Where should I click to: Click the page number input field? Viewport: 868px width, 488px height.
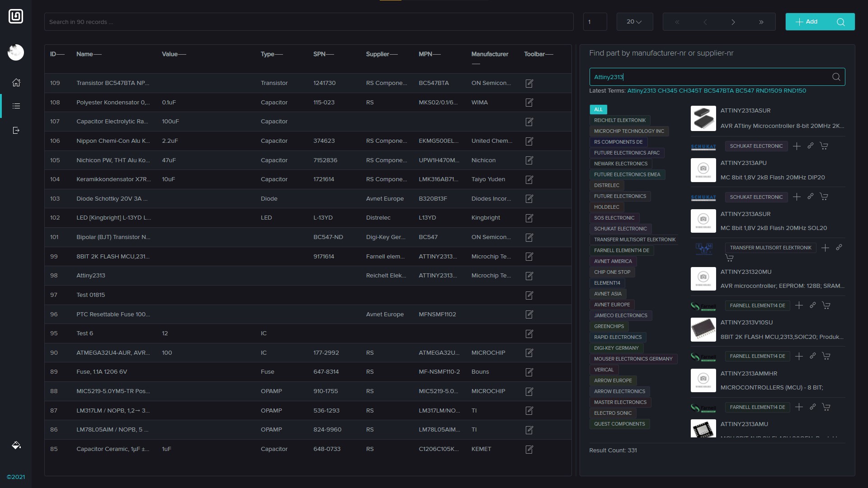[x=595, y=22]
